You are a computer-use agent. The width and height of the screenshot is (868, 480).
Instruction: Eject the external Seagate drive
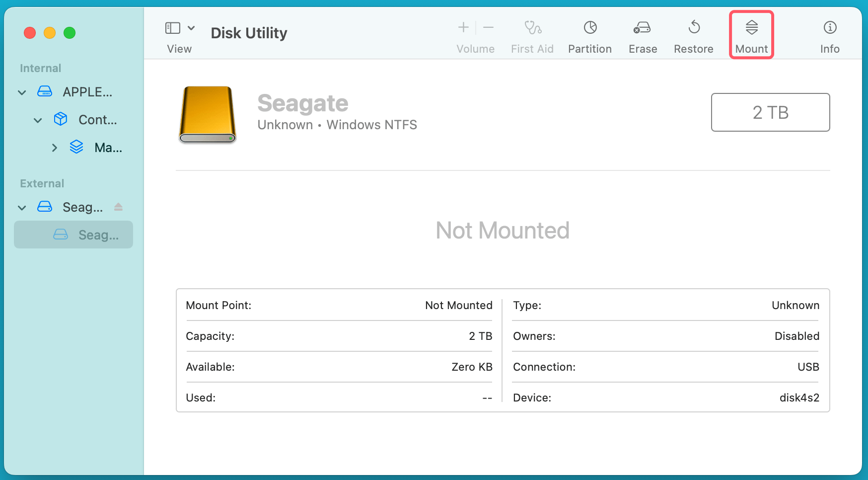pyautogui.click(x=118, y=207)
